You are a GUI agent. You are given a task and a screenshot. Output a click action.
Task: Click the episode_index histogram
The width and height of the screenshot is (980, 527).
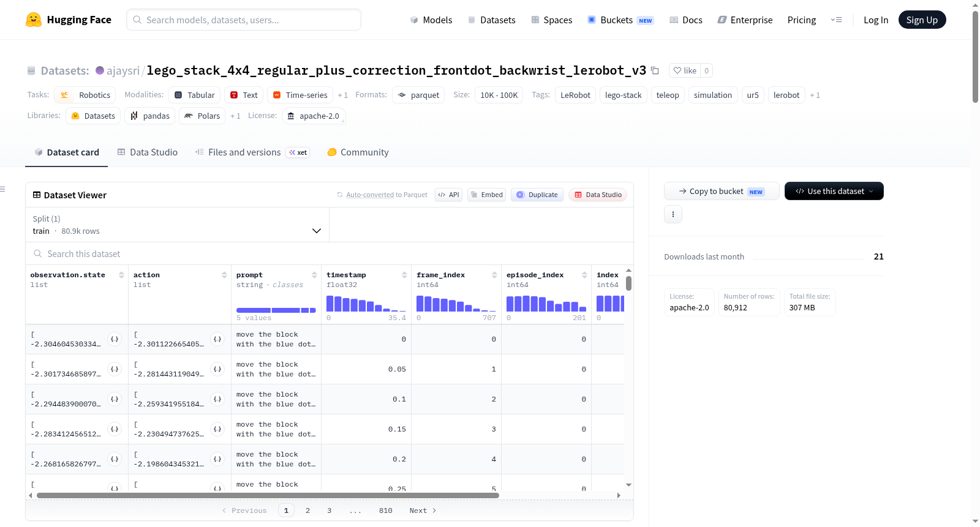click(546, 304)
